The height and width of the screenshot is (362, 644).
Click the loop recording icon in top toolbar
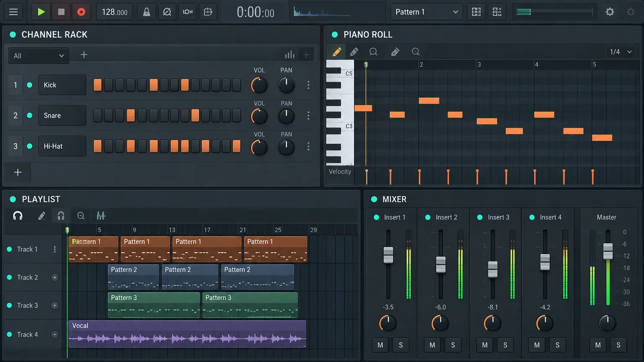(187, 12)
